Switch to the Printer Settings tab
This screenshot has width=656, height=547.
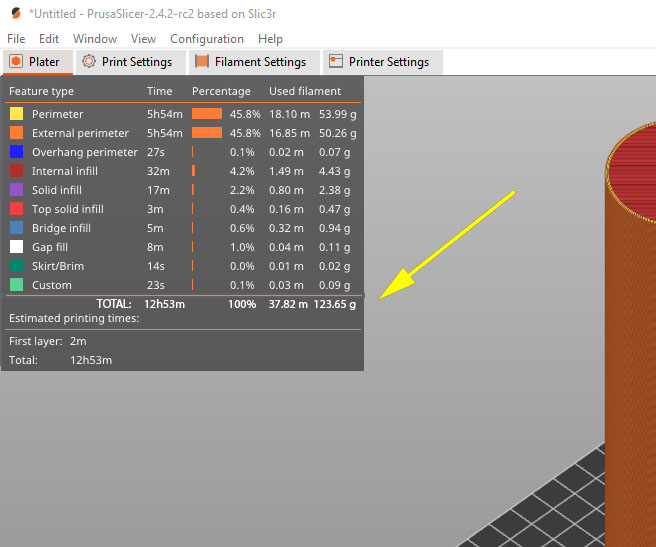click(383, 62)
